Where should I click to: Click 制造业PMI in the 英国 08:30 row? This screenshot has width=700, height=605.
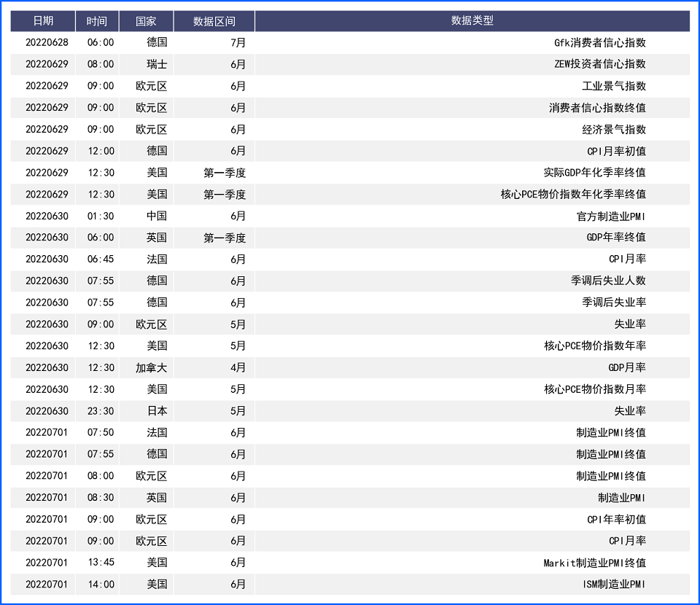(622, 497)
